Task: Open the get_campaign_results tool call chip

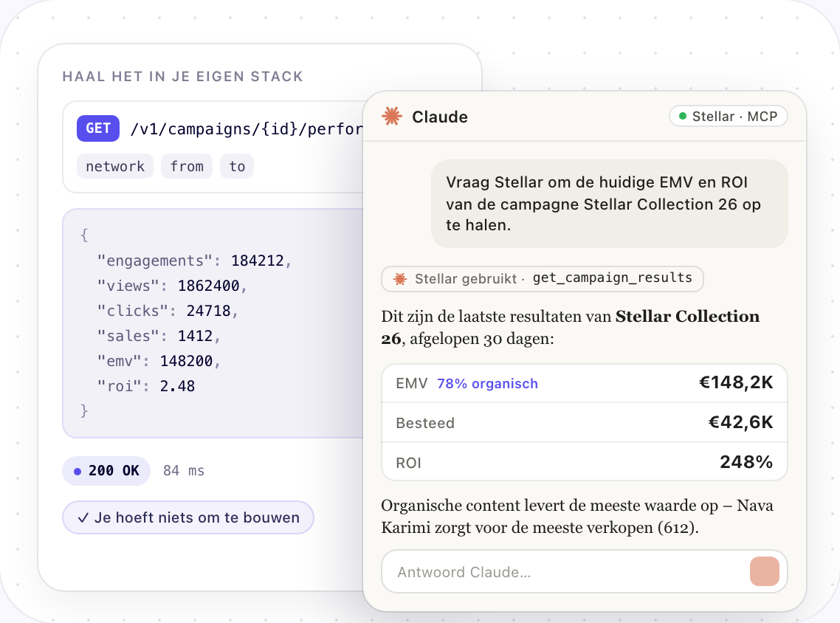Action: click(542, 279)
